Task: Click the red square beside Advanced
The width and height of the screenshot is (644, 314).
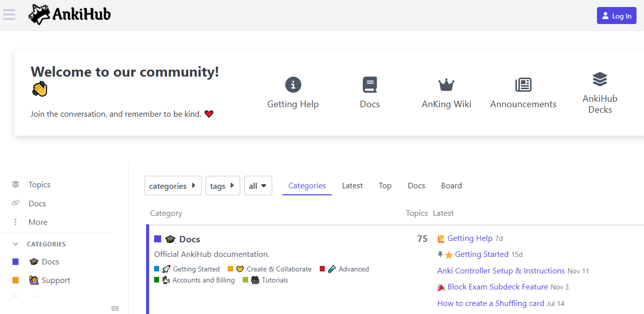Action: (x=322, y=269)
